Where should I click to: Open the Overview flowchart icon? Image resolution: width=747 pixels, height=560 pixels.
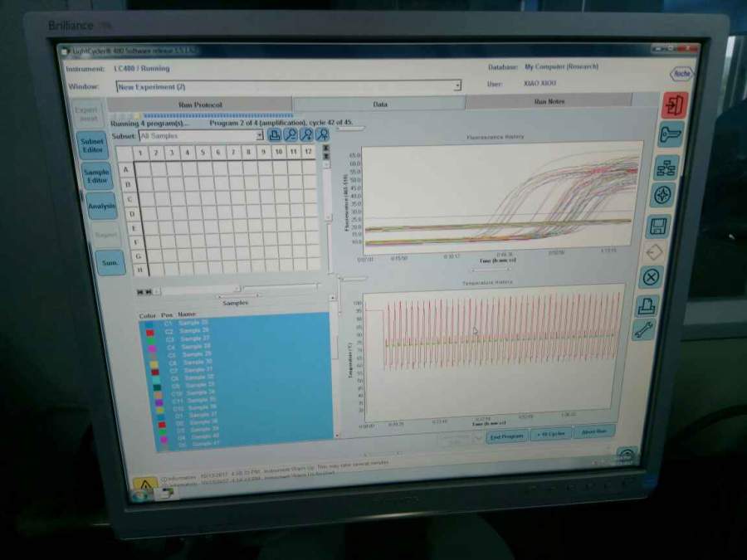[x=665, y=168]
